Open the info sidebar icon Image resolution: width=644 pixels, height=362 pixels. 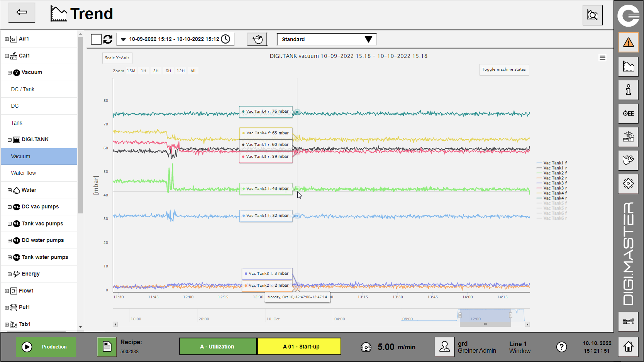pyautogui.click(x=628, y=90)
